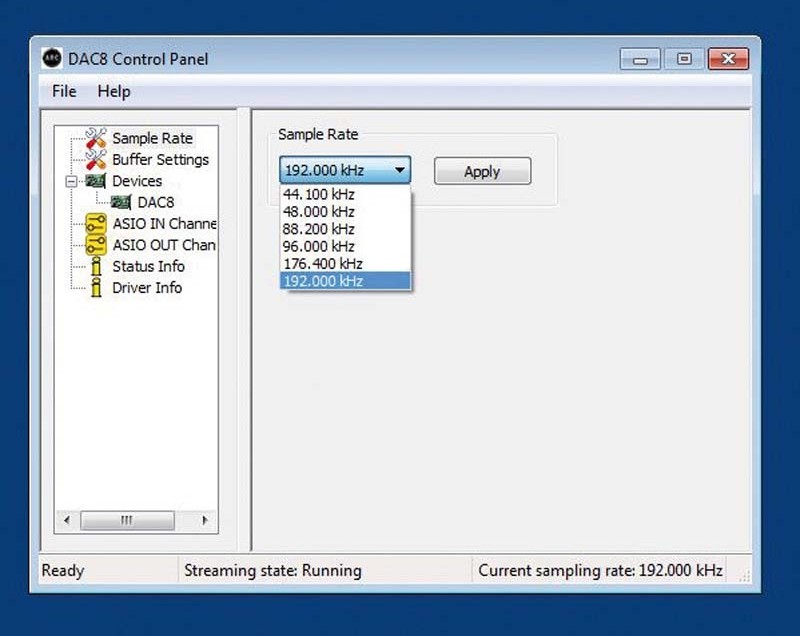The width and height of the screenshot is (800, 636).
Task: Choose 48.000 kHz sample rate
Action: click(345, 212)
